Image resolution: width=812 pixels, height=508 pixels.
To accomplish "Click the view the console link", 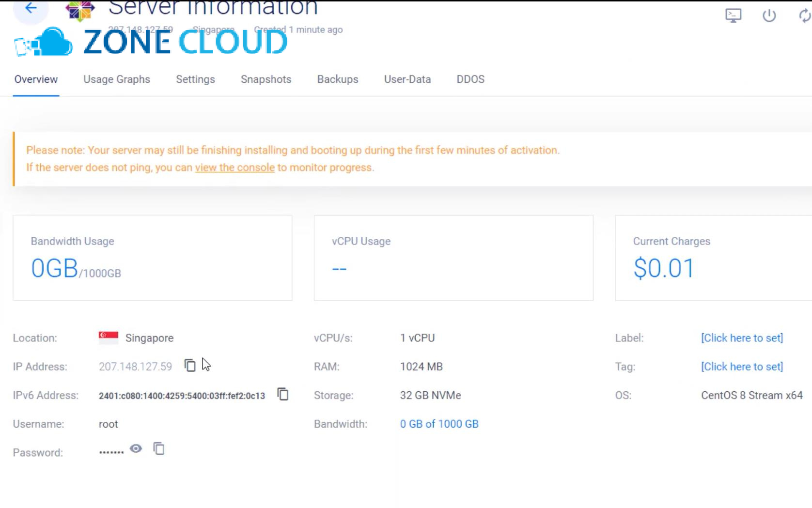I will pos(234,168).
